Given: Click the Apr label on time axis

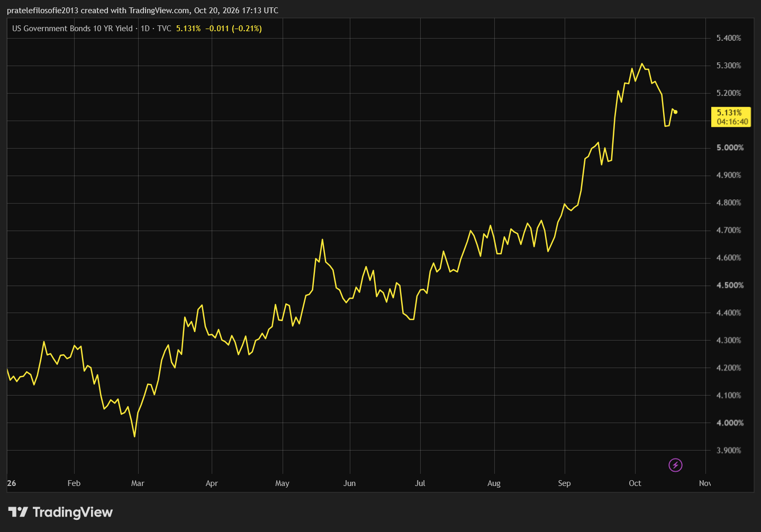Looking at the screenshot, I should (x=212, y=483).
